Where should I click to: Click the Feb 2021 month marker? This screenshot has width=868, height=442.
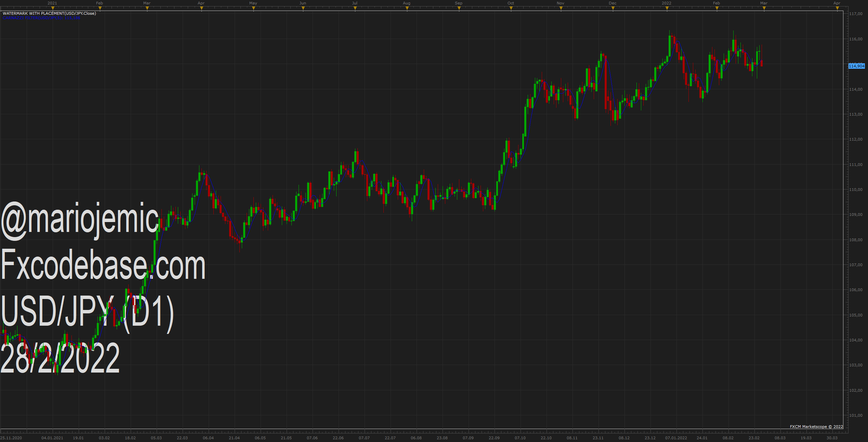click(100, 3)
